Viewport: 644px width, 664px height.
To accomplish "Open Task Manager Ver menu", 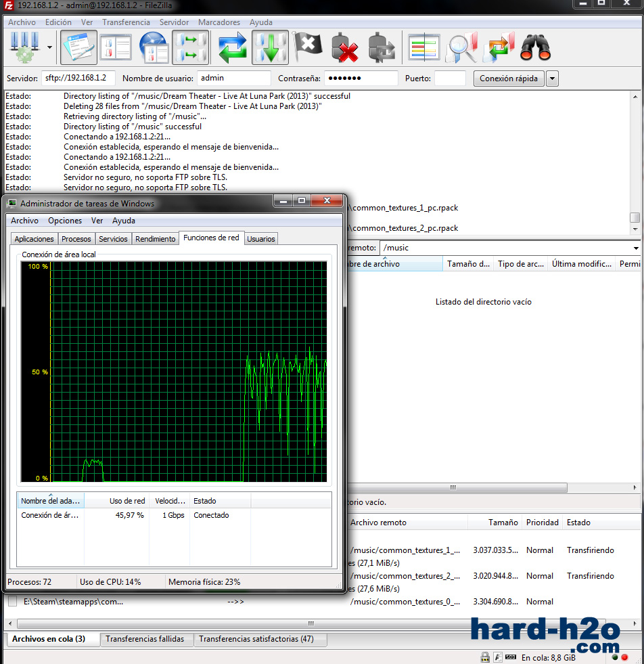I will (x=97, y=220).
